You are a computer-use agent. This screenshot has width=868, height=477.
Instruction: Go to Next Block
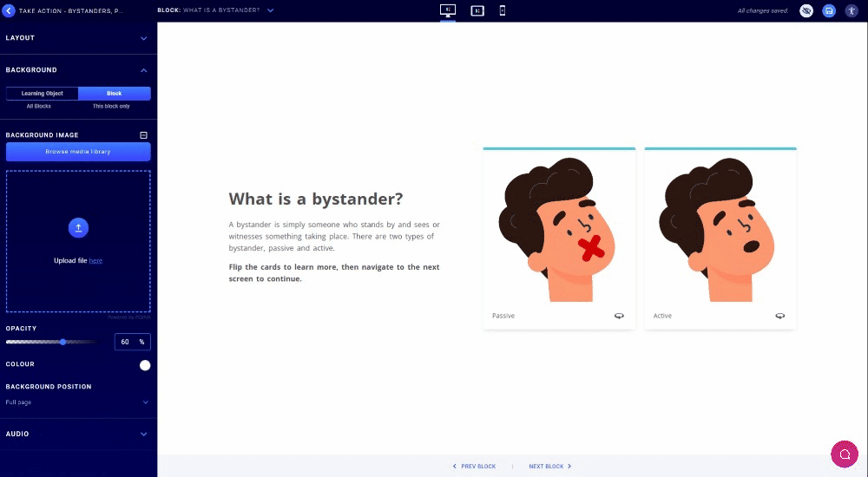tap(549, 467)
